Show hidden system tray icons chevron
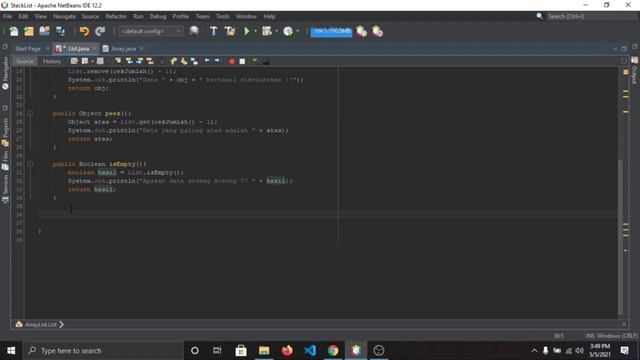Image resolution: width=640 pixels, height=360 pixels. (x=534, y=351)
